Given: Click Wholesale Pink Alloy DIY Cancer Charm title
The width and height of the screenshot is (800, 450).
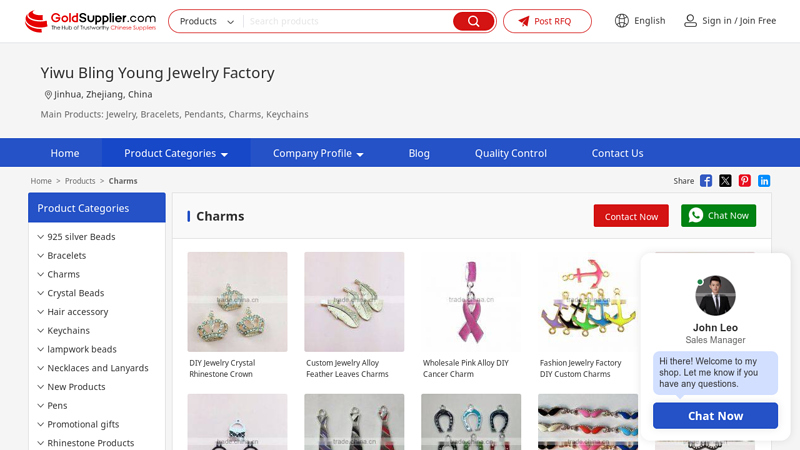Looking at the screenshot, I should (x=466, y=368).
